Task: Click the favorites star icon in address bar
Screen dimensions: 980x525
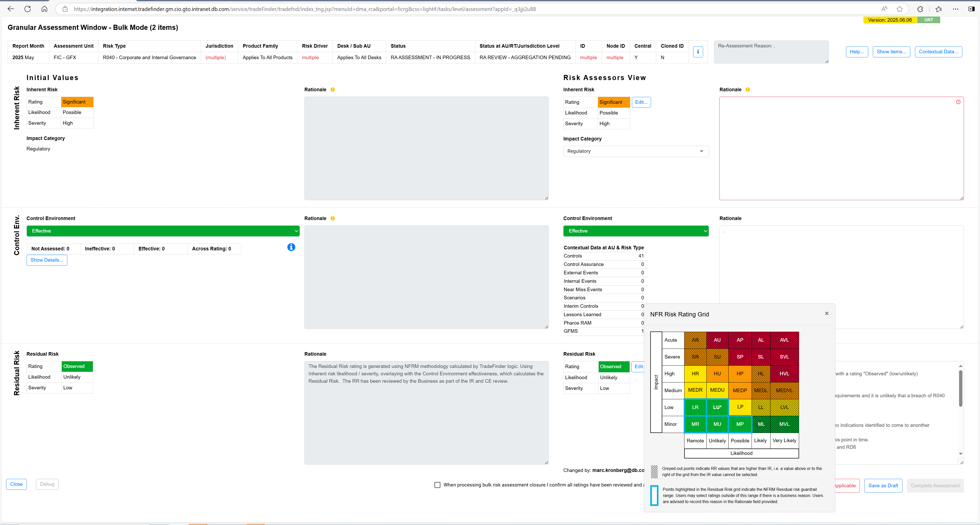Action: [x=899, y=9]
